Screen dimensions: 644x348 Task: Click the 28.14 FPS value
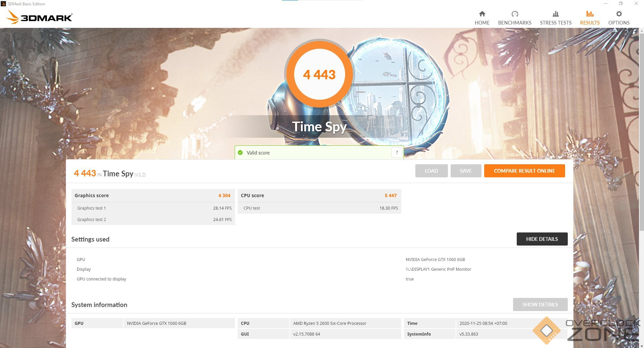click(222, 208)
